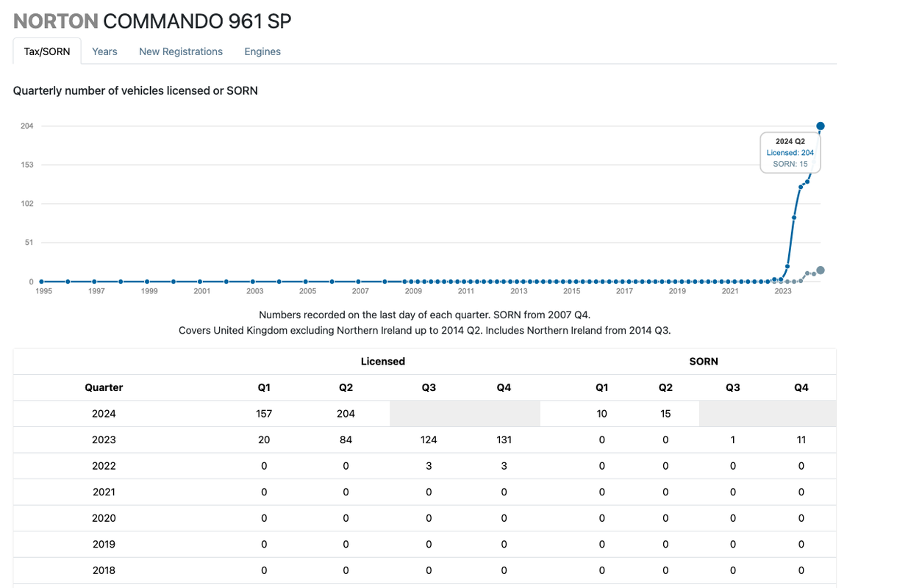The width and height of the screenshot is (897, 588).
Task: Click 2023 Q2 licensed value 84
Action: [x=346, y=440]
